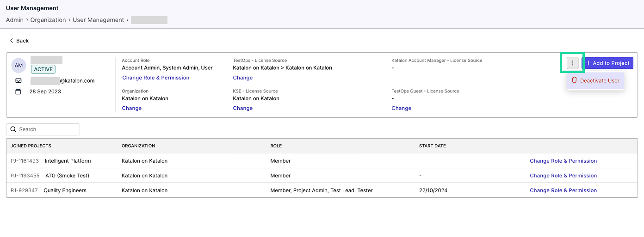644x237 pixels.
Task: Click the 28 Sep 2023 date
Action: tap(45, 91)
